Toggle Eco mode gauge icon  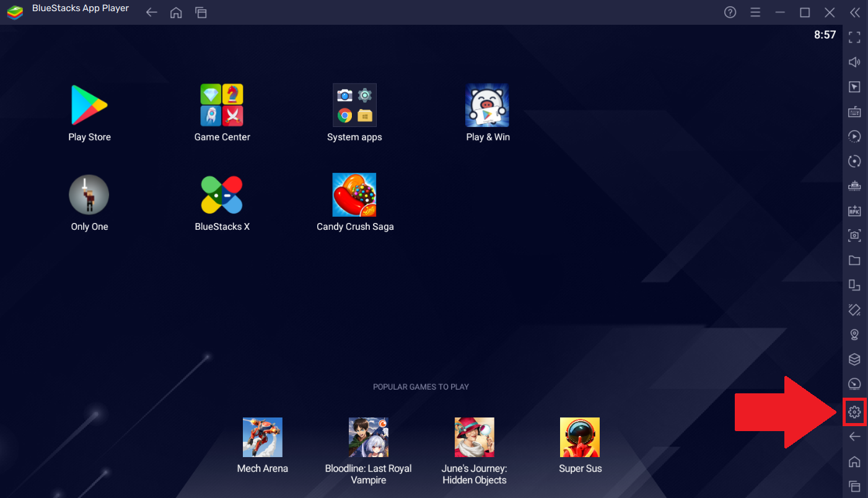[x=854, y=384]
